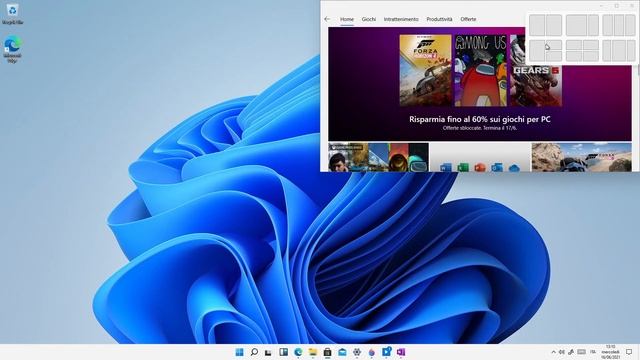Click the Microsoft Store taskbar icon
This screenshot has height=360, width=640.
327,352
